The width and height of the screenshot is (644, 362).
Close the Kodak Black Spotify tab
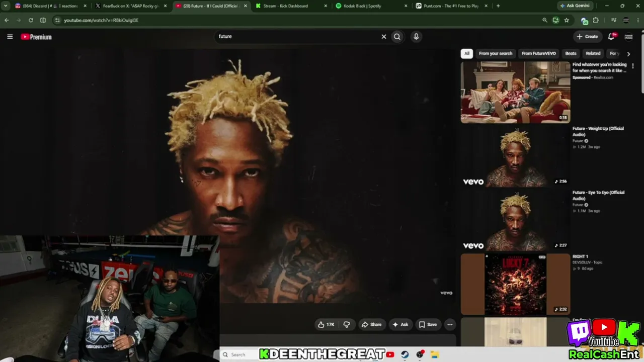click(406, 6)
